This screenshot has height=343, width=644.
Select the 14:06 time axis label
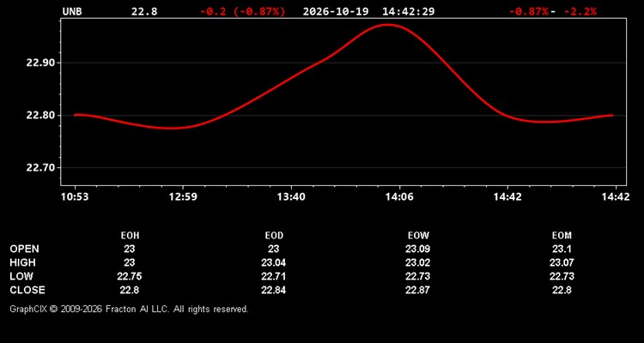pyautogui.click(x=399, y=197)
